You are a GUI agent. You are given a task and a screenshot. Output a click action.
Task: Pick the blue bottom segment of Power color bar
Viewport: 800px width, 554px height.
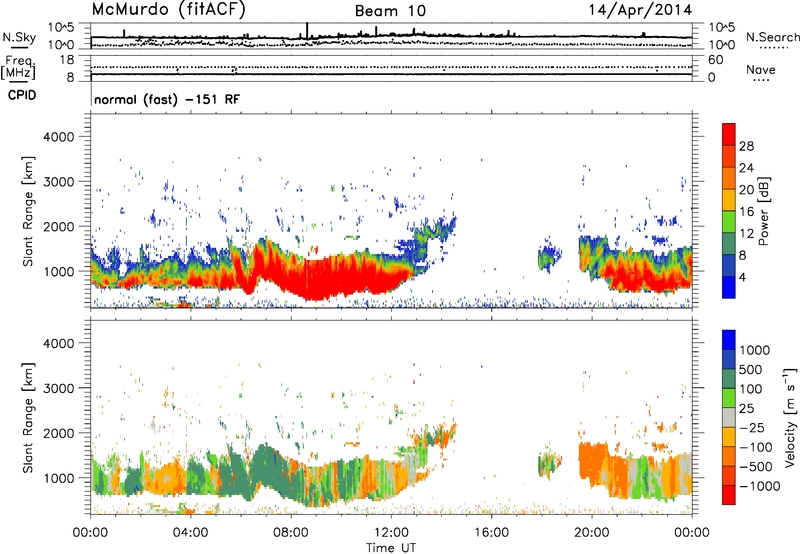click(729, 287)
